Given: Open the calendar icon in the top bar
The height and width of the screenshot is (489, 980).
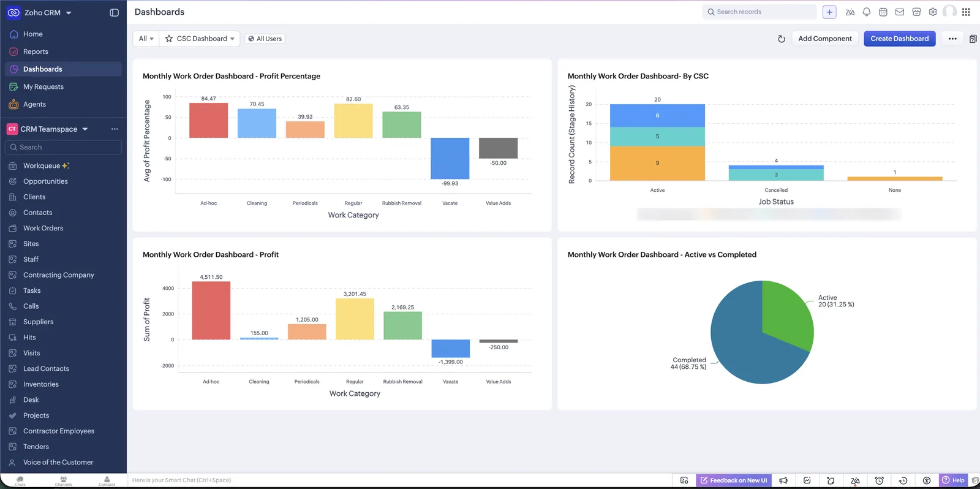Looking at the screenshot, I should click(883, 12).
